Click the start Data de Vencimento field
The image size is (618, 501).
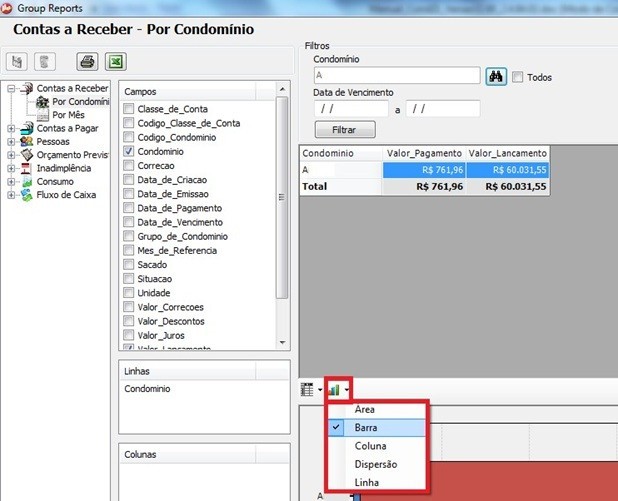click(x=351, y=108)
